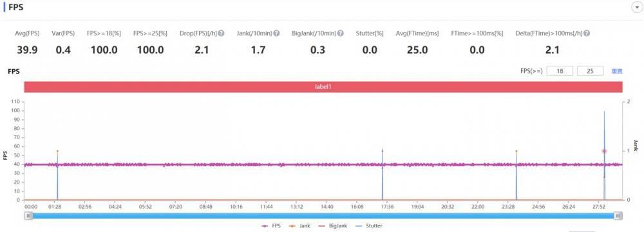The height and width of the screenshot is (232, 644).
Task: Click the 00:00 time axis label
Action: pos(31,206)
